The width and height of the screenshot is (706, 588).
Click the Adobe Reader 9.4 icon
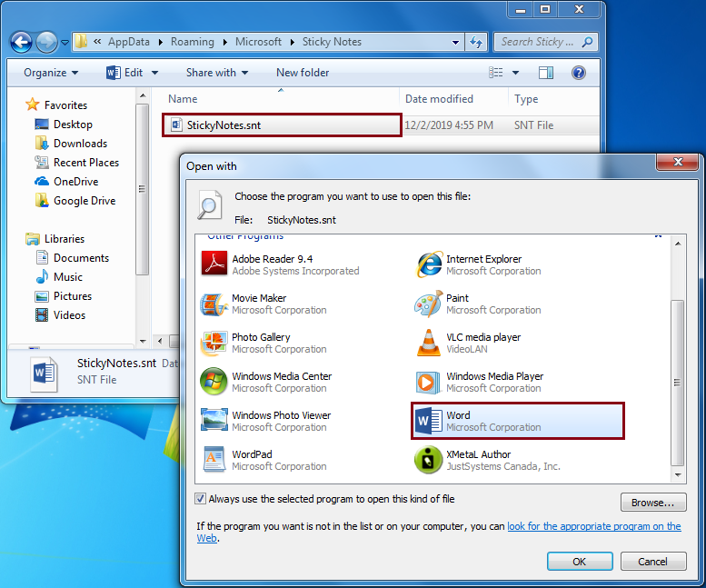[x=214, y=264]
